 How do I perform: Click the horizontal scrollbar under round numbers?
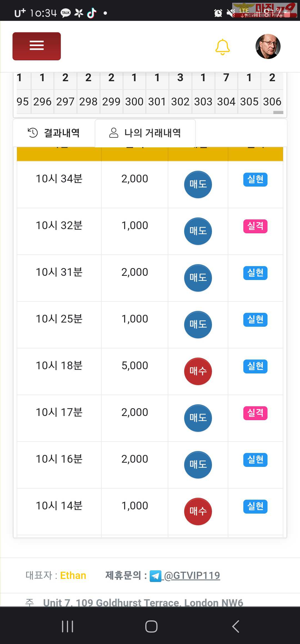pos(278,112)
